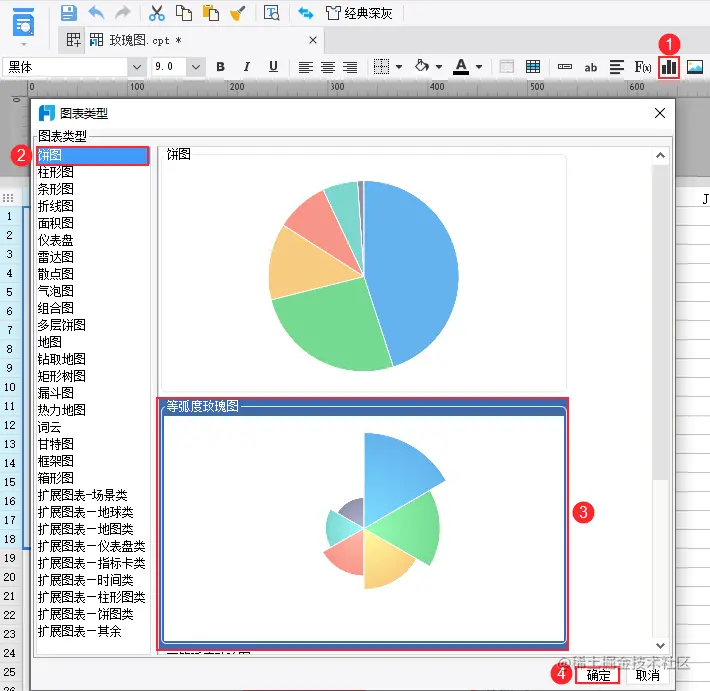Close the 图表类型 dialog
710x691 pixels.
660,113
